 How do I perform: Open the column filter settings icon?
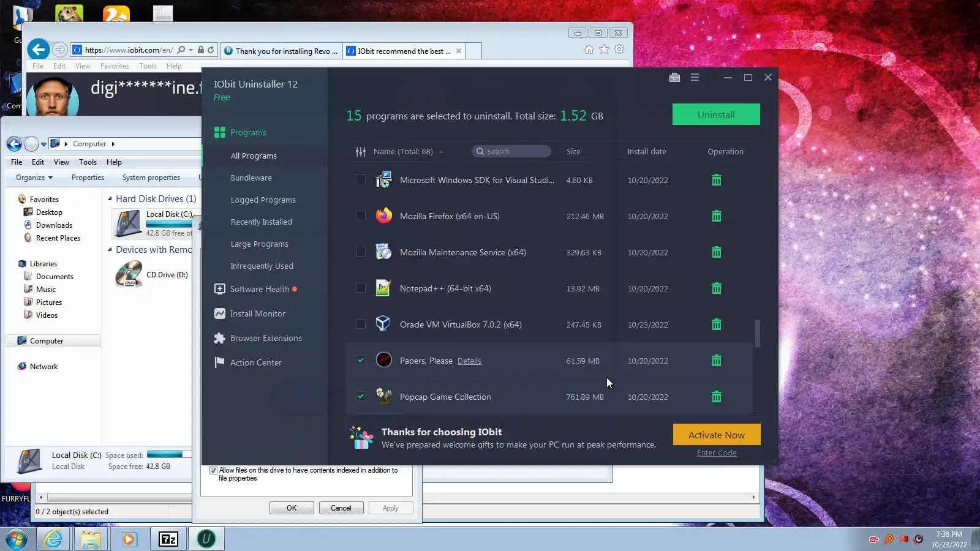coord(361,151)
